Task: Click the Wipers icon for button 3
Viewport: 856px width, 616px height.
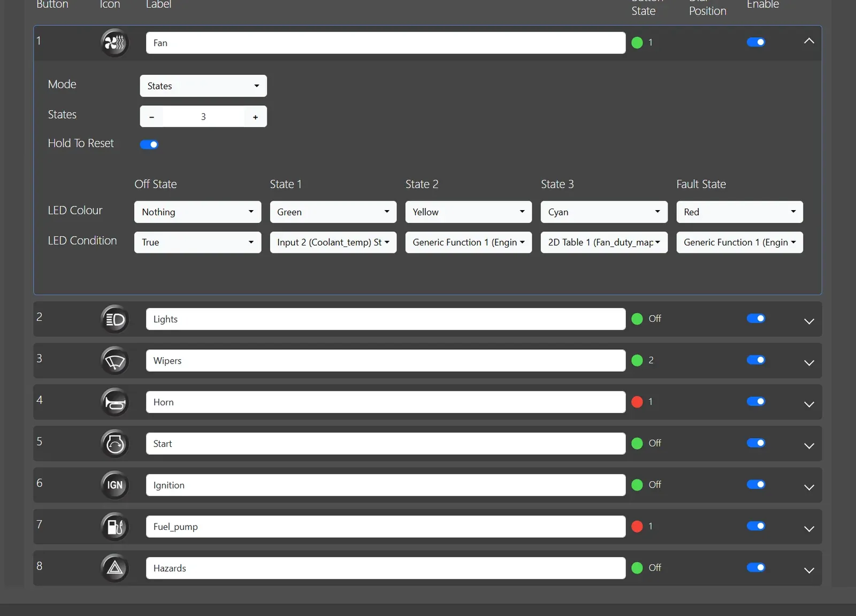Action: click(x=114, y=361)
